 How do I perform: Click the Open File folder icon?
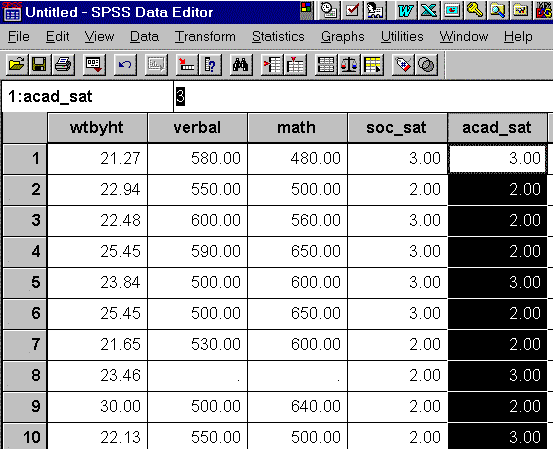16,65
